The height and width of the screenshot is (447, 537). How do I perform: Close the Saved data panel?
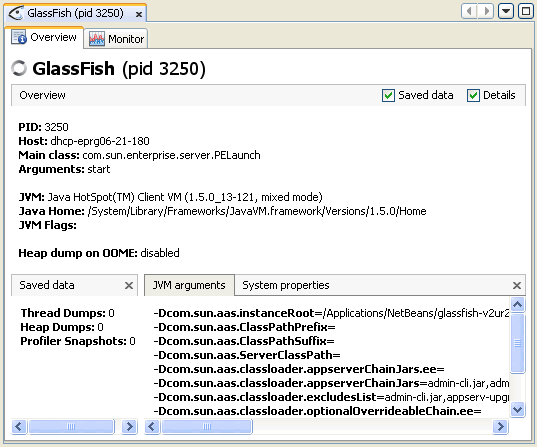pyautogui.click(x=129, y=285)
